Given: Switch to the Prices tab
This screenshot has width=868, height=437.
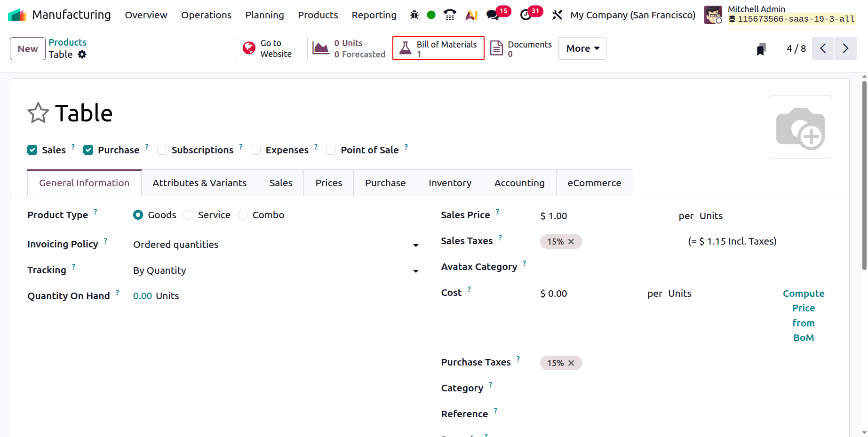Looking at the screenshot, I should tap(329, 183).
